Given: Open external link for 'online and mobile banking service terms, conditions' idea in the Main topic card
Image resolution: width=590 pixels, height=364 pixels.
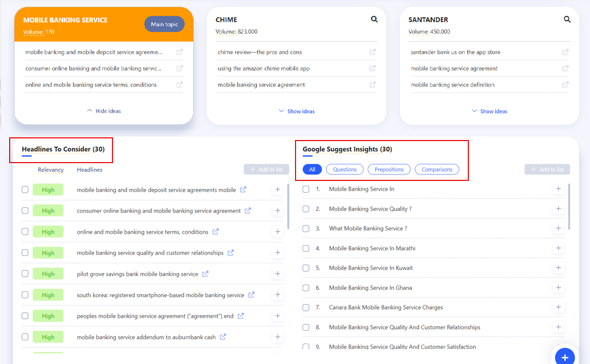Looking at the screenshot, I should pos(179,85).
